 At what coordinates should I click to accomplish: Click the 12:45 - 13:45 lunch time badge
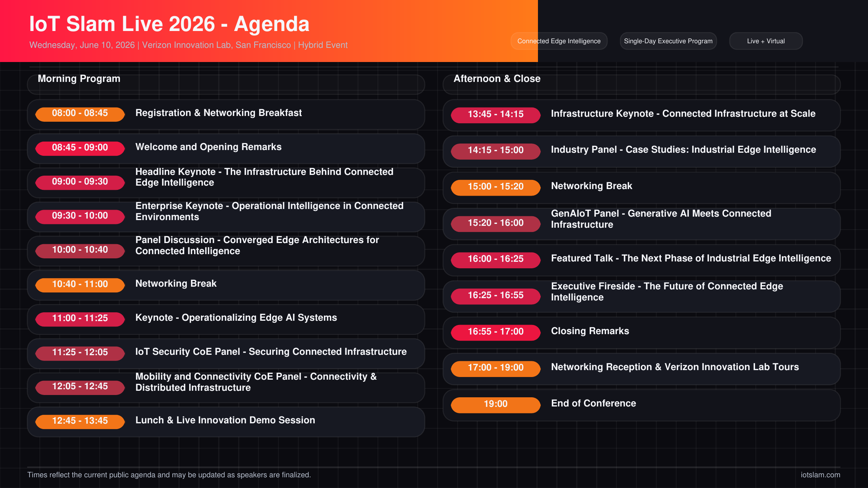click(80, 421)
